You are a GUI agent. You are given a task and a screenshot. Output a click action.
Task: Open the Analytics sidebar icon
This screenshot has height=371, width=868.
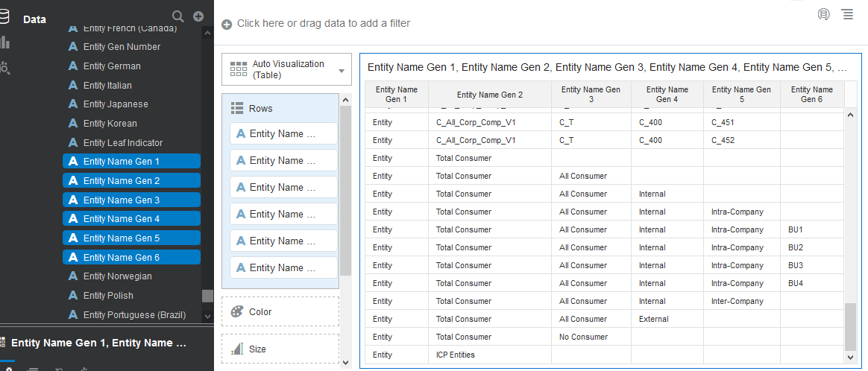[x=5, y=68]
